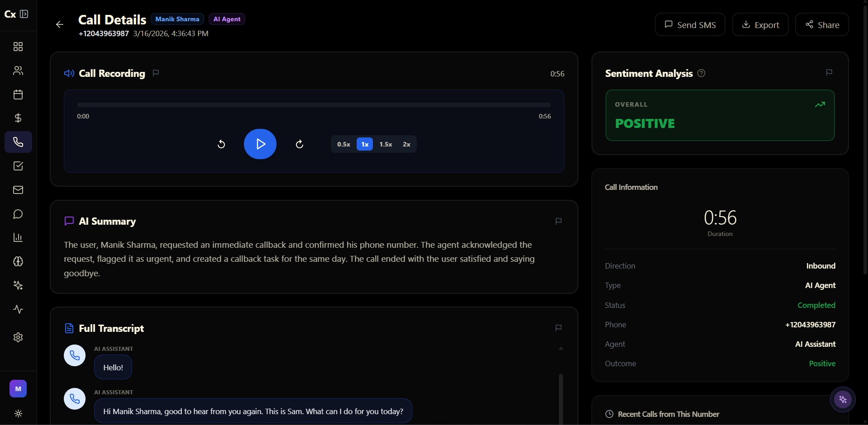Select the Calls item in the sidebar
This screenshot has width=868, height=425.
18,142
